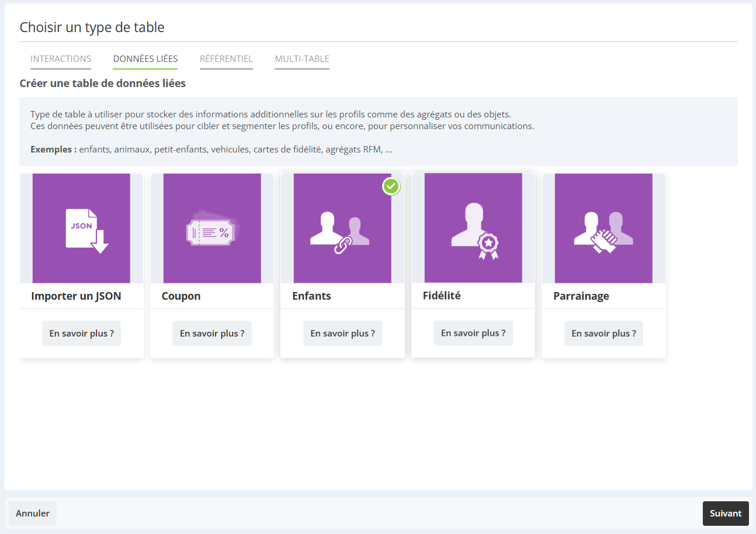
Task: Open En savoir plus under Fidélité
Action: (x=473, y=333)
